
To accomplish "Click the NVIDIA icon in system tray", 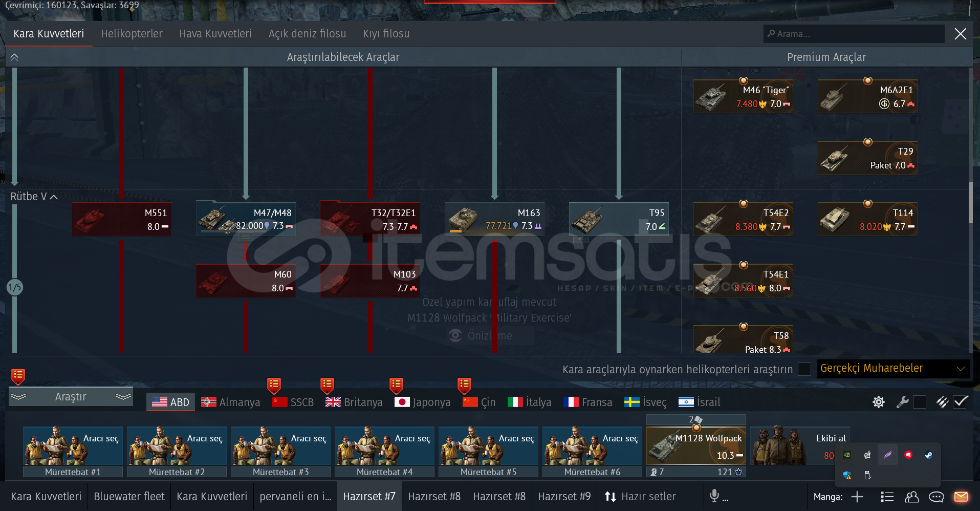I will click(847, 455).
